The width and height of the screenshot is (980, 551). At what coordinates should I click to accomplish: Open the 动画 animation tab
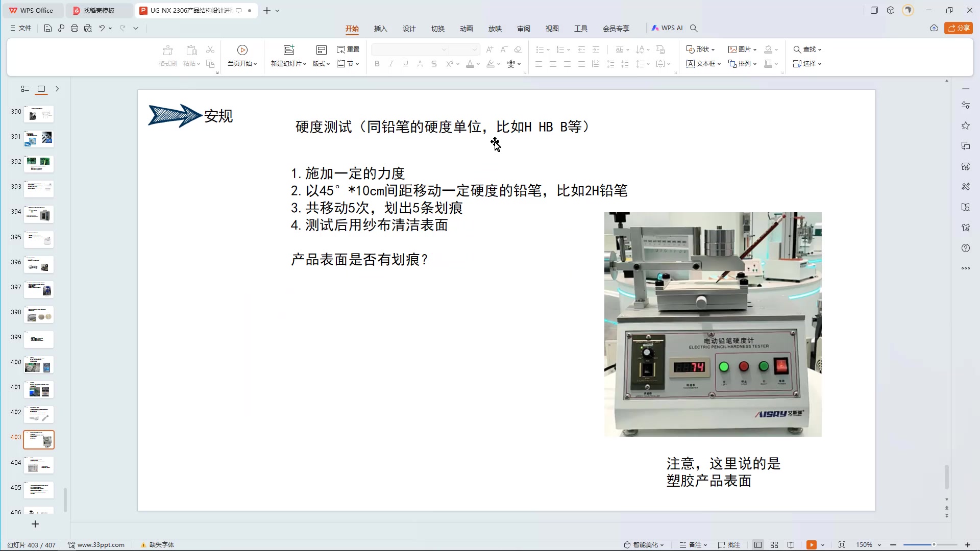pyautogui.click(x=466, y=29)
